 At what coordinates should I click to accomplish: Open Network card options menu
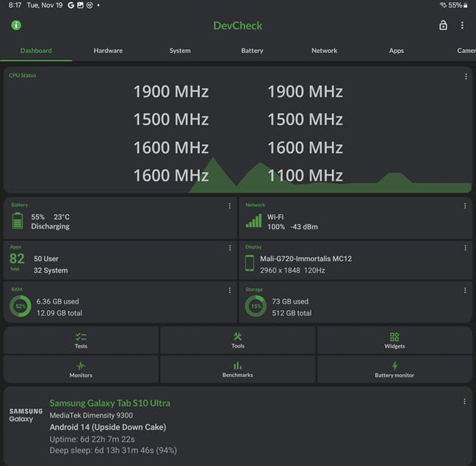[465, 206]
